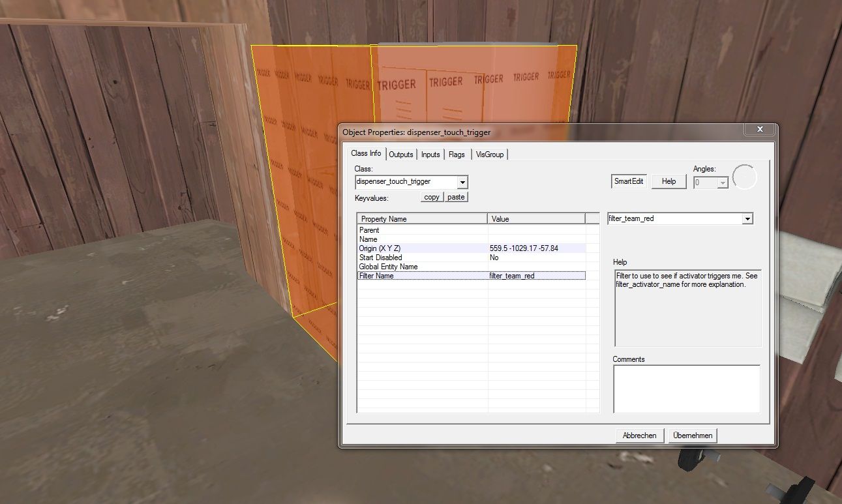Open the Class dropdown list
Image resolution: width=842 pixels, height=504 pixels.
[462, 182]
